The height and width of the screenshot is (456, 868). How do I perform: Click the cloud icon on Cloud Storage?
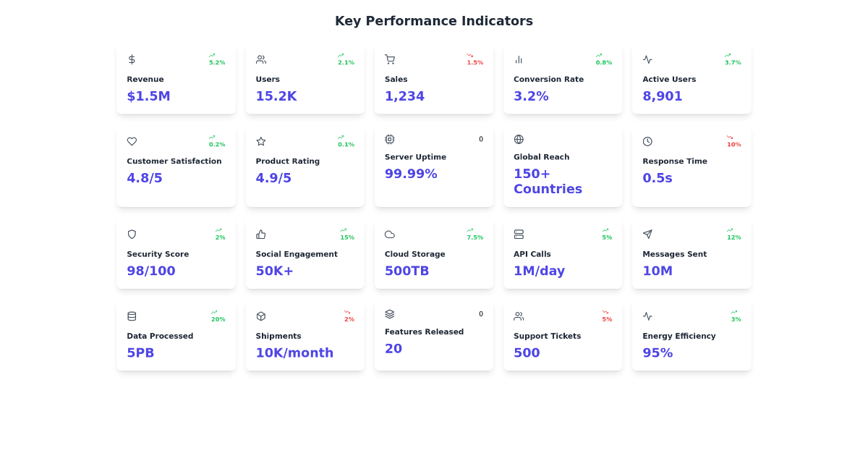pyautogui.click(x=390, y=235)
